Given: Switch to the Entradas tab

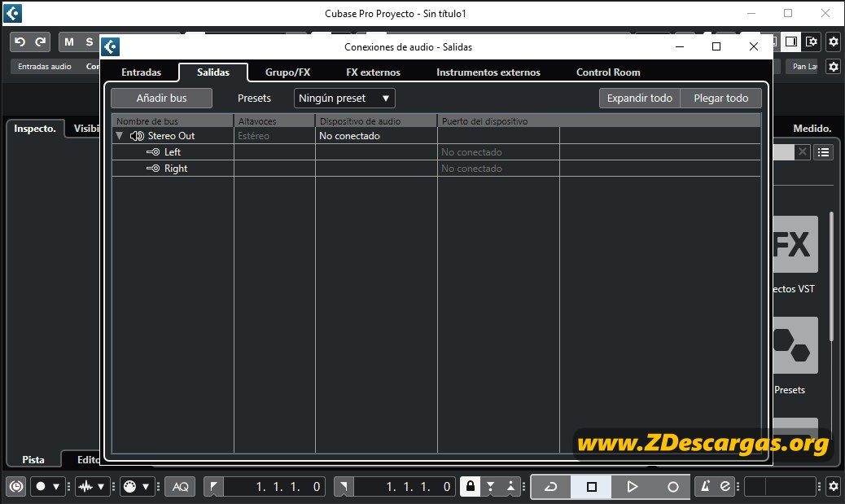Looking at the screenshot, I should click(x=141, y=72).
